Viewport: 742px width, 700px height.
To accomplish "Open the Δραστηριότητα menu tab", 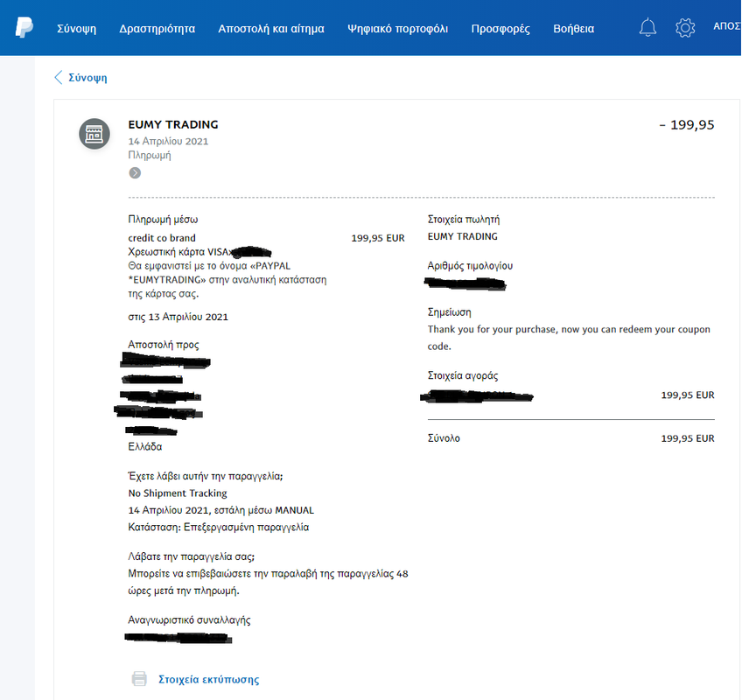I will tap(157, 29).
